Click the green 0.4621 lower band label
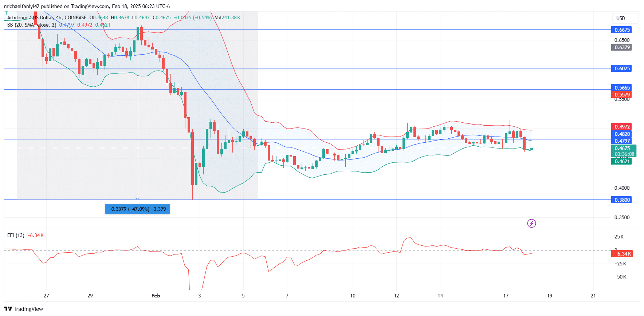 (x=621, y=161)
